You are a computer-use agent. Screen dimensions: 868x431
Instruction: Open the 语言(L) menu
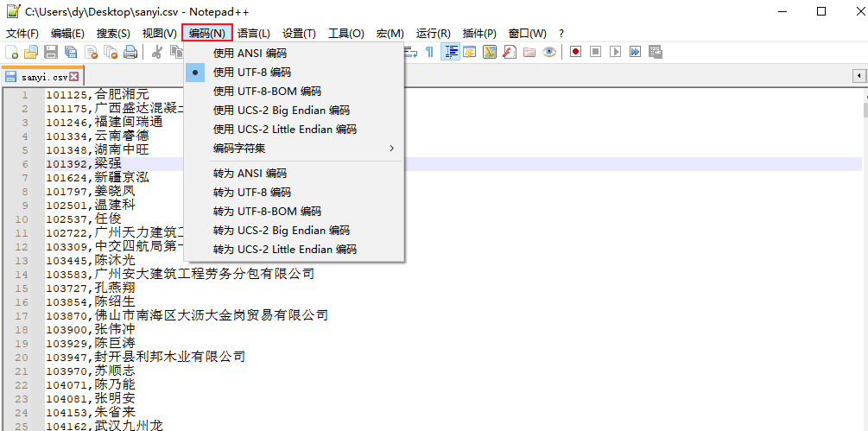point(254,34)
